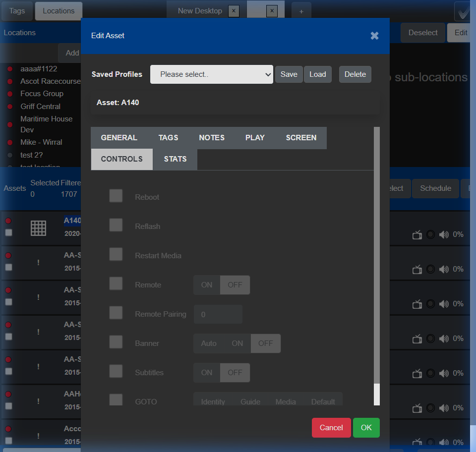Click the checkmark logo icon at top right
Image resolution: width=476 pixels, height=452 pixels.
[463, 12]
